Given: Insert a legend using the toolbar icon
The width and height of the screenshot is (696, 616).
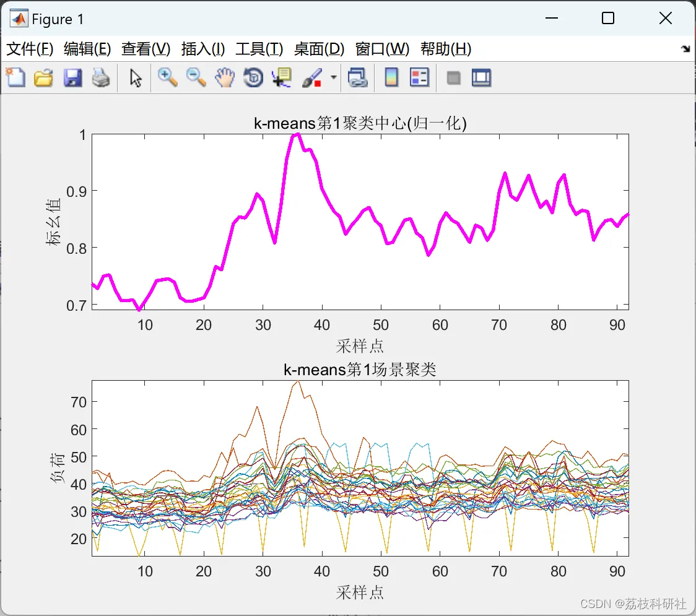Looking at the screenshot, I should coord(419,77).
